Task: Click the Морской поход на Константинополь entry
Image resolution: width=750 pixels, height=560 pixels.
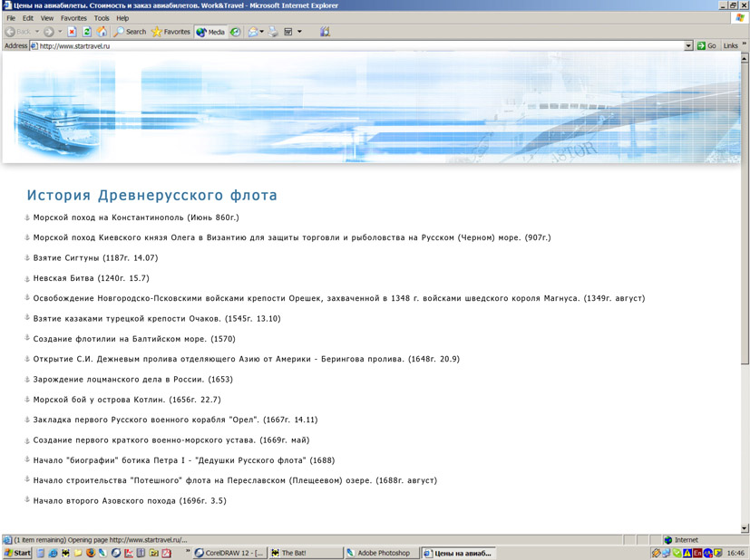Action: [136, 217]
